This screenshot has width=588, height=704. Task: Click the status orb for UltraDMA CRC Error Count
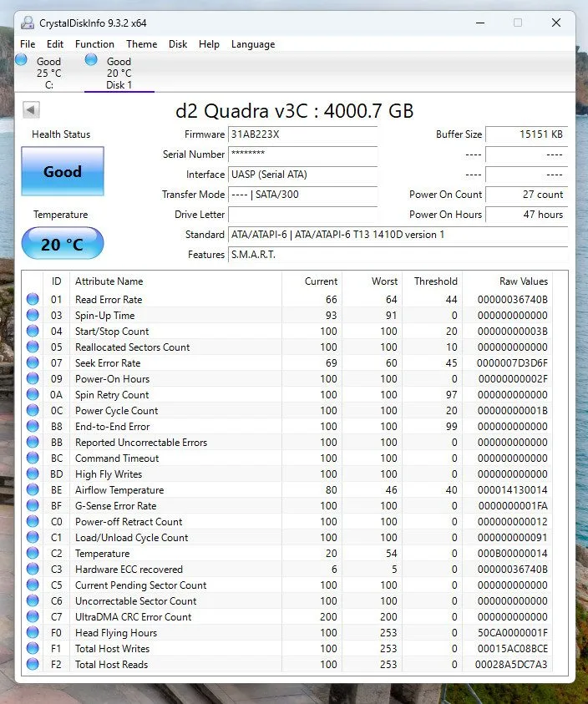pos(33,616)
